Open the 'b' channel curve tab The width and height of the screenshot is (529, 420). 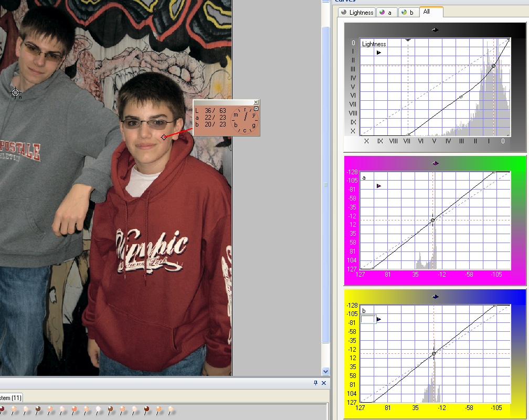408,13
